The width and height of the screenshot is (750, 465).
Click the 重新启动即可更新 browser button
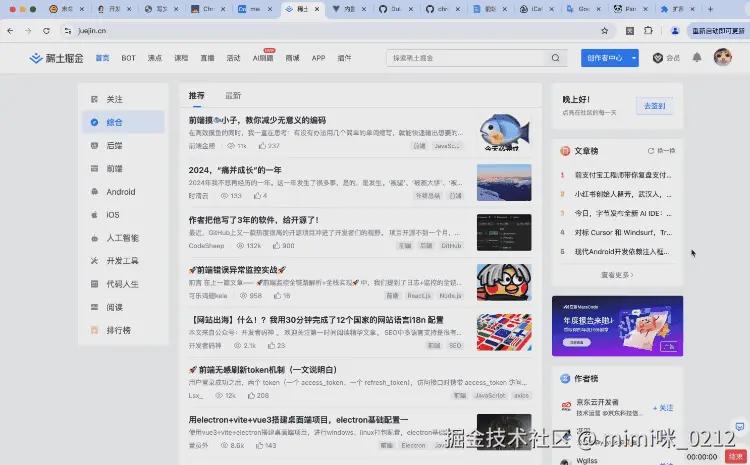tap(718, 31)
